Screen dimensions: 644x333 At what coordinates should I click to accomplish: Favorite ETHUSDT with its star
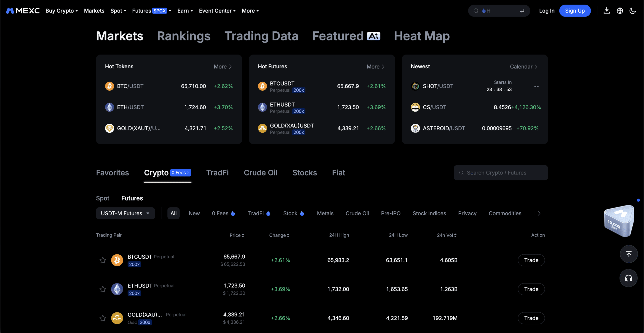point(103,289)
